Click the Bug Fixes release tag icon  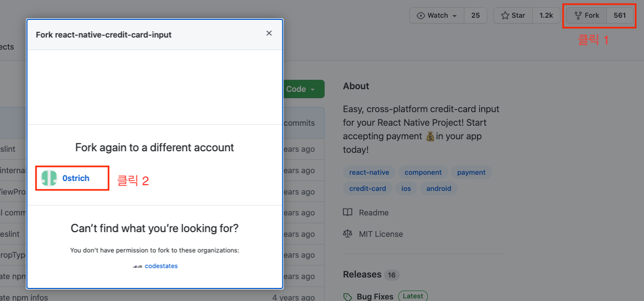pos(348,297)
